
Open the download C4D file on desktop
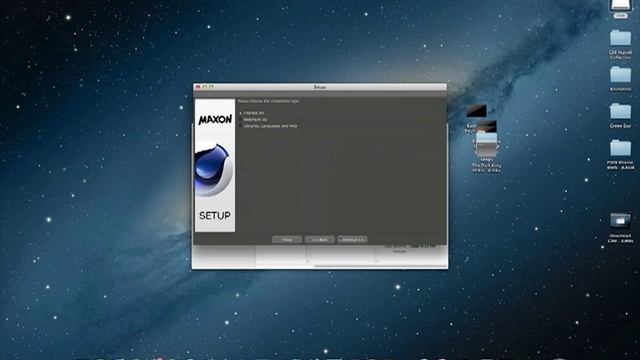point(620,221)
